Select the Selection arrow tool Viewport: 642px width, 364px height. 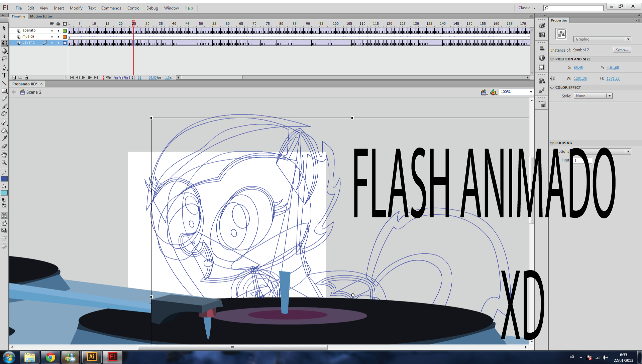pyautogui.click(x=4, y=28)
